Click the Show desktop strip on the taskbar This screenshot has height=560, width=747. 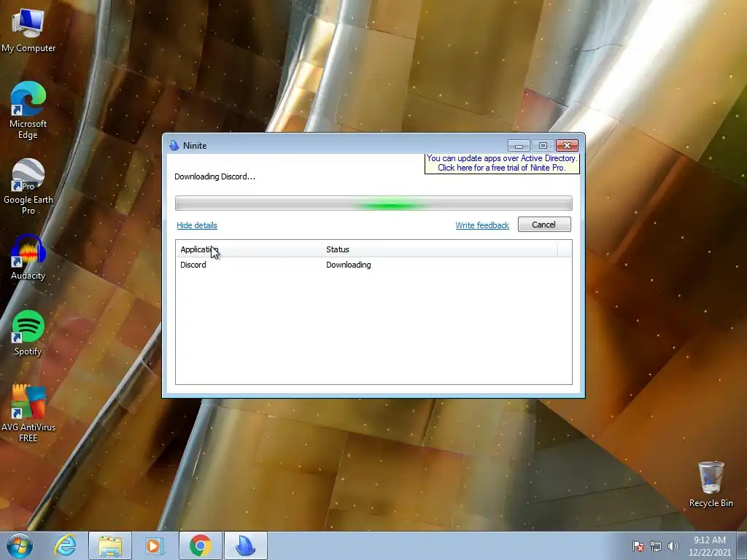coord(742,545)
